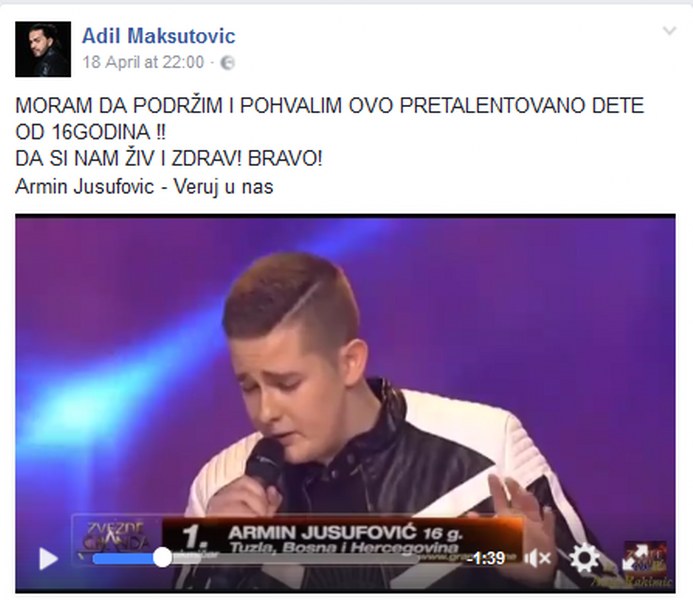Click the Zvezde Granda logo in the video
This screenshot has width=693, height=600.
point(116,537)
